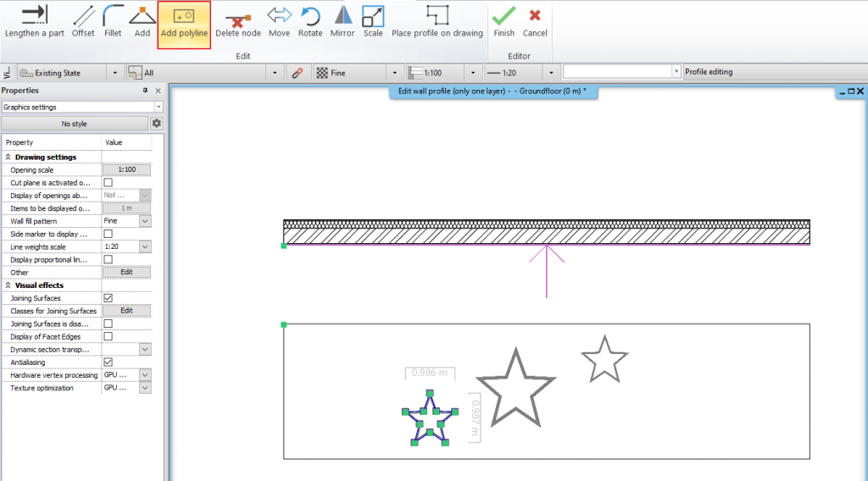The image size is (868, 481).
Task: Click Edit for Classes for Joining Surfaces
Action: point(126,311)
